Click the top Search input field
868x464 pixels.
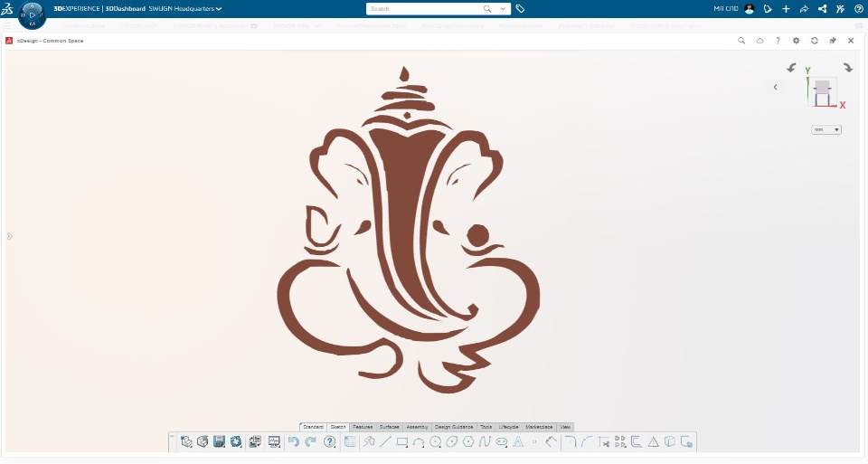coord(423,9)
